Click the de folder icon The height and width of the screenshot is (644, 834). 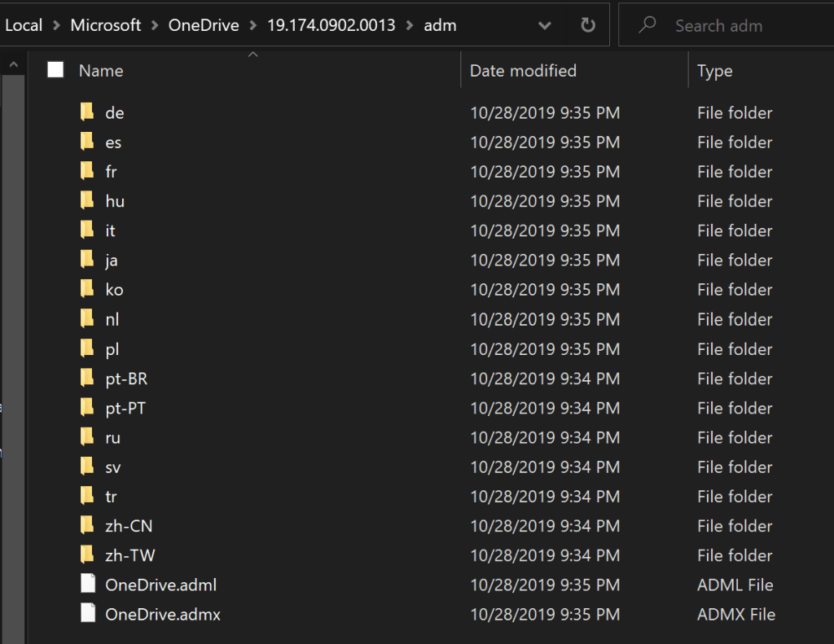87,112
